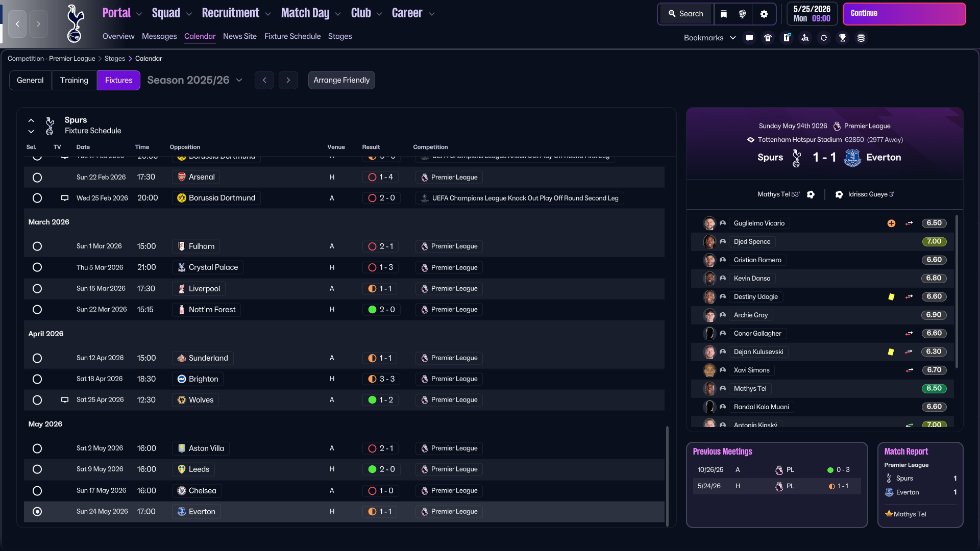Click the speech bubble messages bookmark icon
The height and width of the screenshot is (551, 980).
[749, 38]
